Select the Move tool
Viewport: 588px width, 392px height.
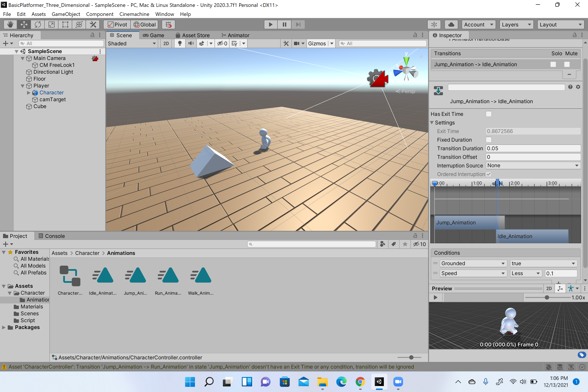[x=24, y=24]
